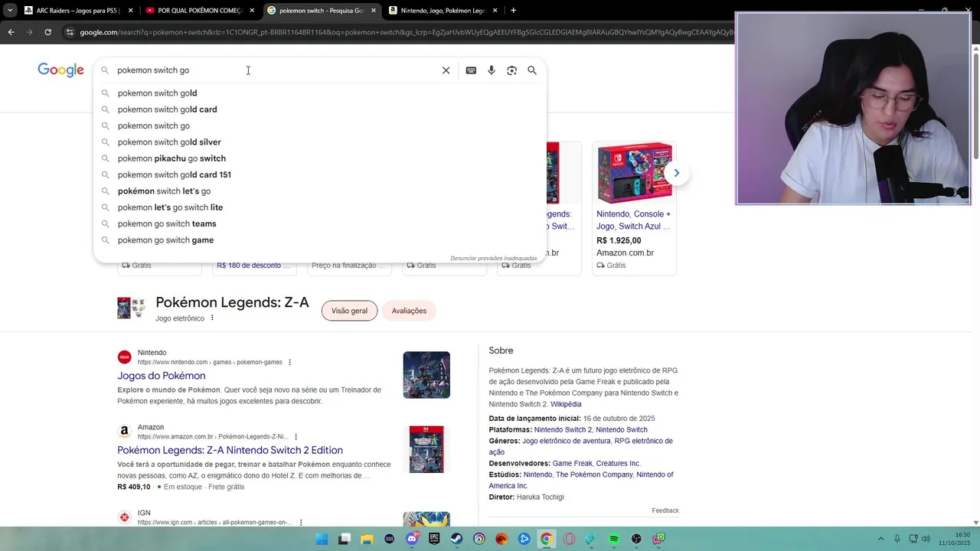
Task: Open options menu for Amazon result
Action: tap(296, 437)
